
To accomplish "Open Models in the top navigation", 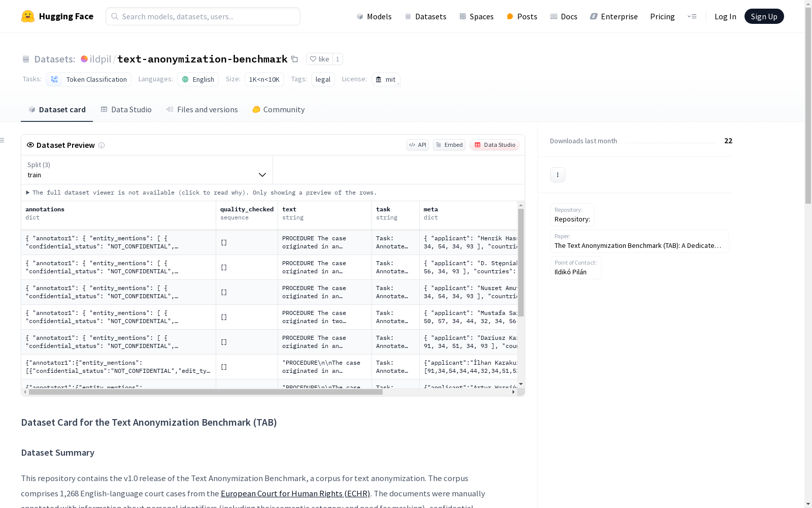I will pos(374,16).
